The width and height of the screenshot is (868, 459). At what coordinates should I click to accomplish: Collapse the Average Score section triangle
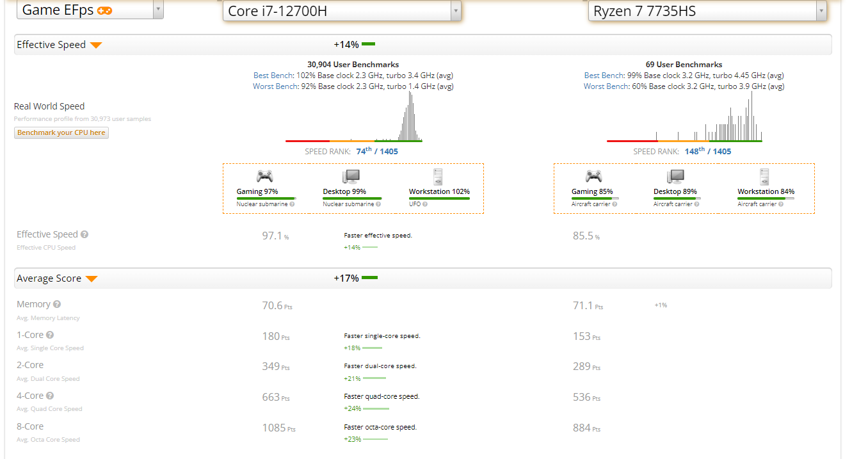(92, 278)
